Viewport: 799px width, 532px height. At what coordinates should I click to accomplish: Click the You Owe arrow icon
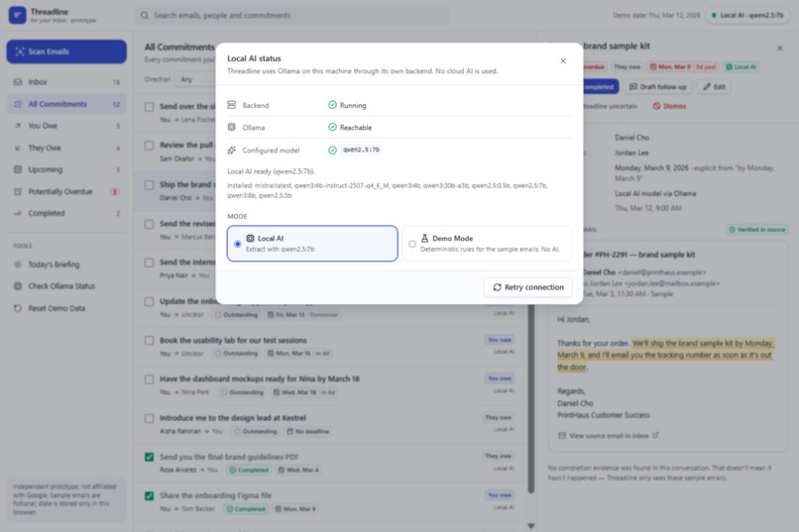tap(18, 126)
